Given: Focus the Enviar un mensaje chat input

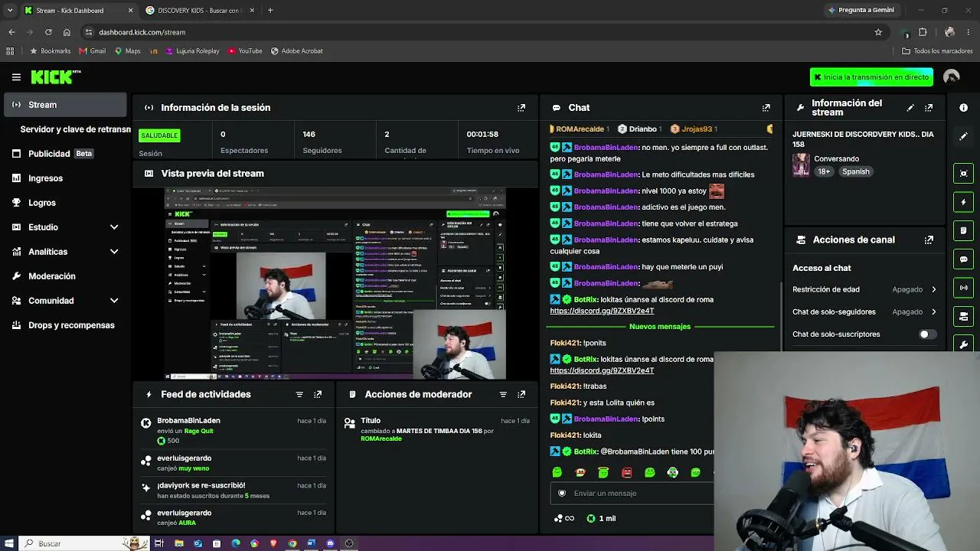Looking at the screenshot, I should click(x=632, y=494).
